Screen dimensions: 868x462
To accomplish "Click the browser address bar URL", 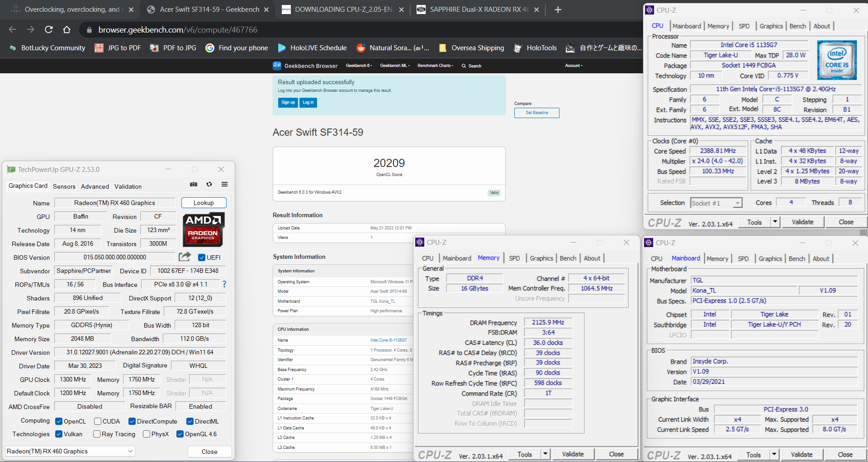I will 178,30.
